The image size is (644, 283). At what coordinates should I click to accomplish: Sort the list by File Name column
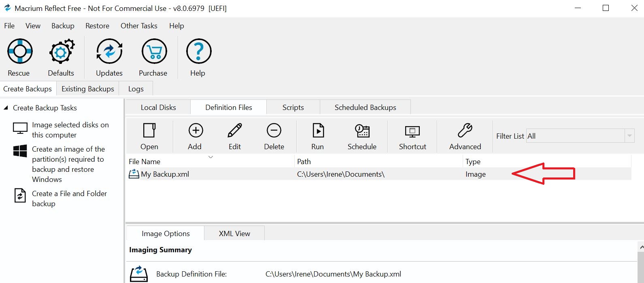click(x=145, y=162)
